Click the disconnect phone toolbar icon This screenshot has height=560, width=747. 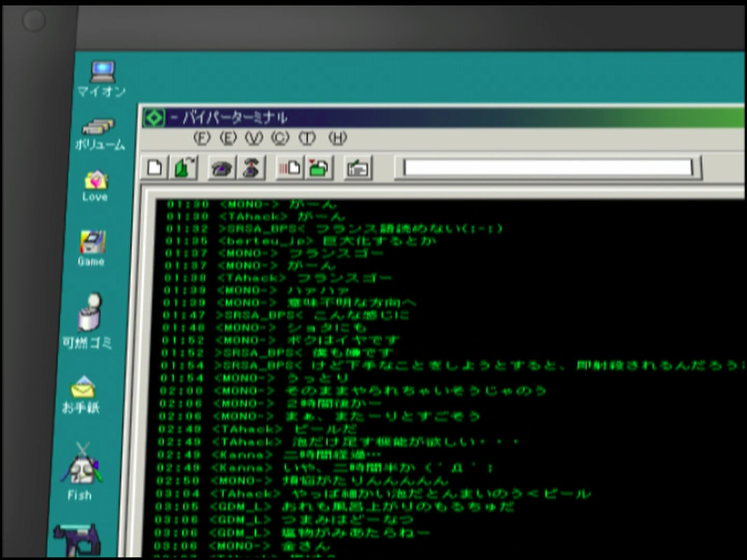coord(252,169)
